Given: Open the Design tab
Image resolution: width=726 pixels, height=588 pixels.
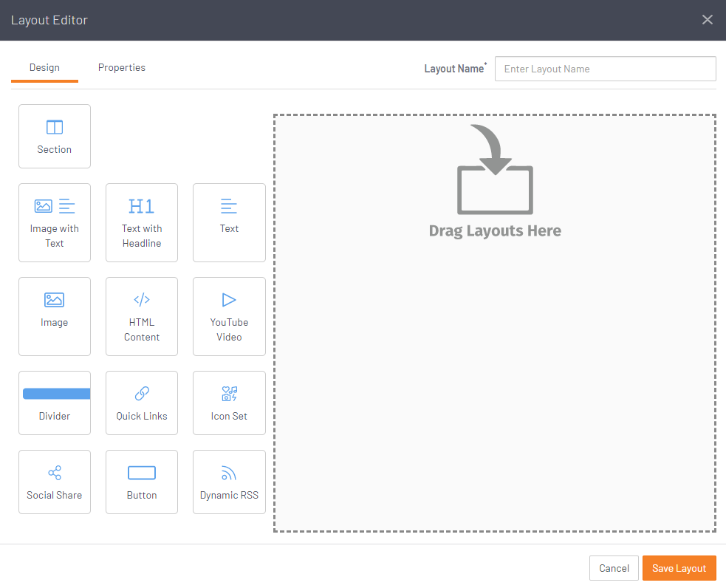Looking at the screenshot, I should click(44, 68).
